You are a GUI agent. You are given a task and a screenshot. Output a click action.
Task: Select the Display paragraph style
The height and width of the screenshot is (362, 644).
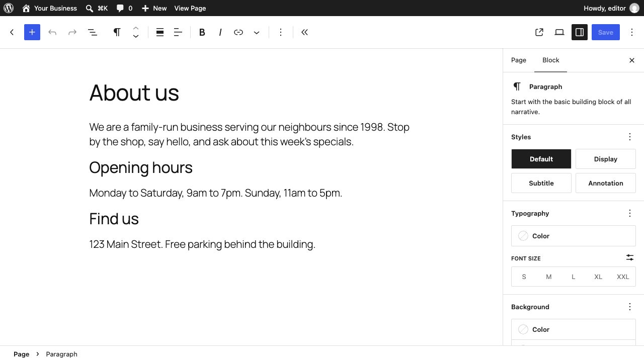coord(606,159)
